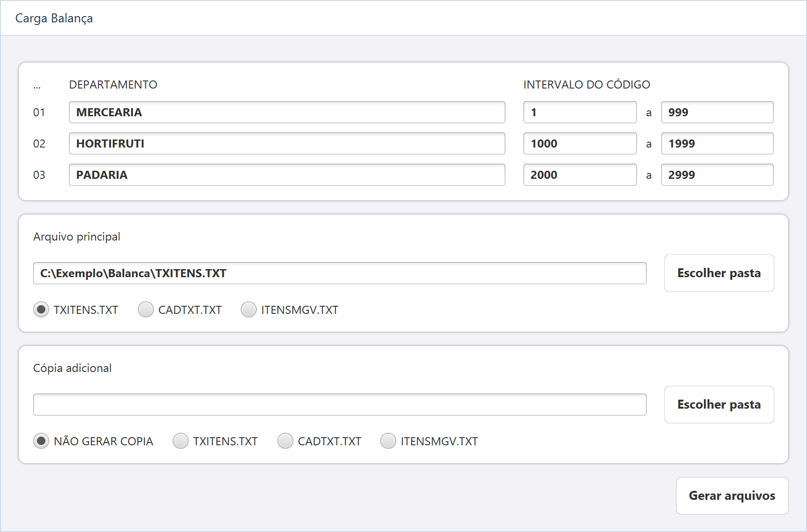807x532 pixels.
Task: Click the end code field containing 1999
Action: [717, 144]
